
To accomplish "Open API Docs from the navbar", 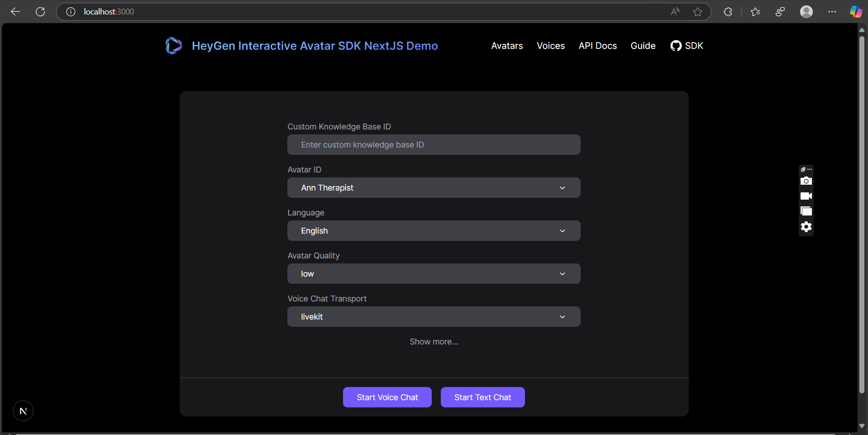I will pos(598,46).
